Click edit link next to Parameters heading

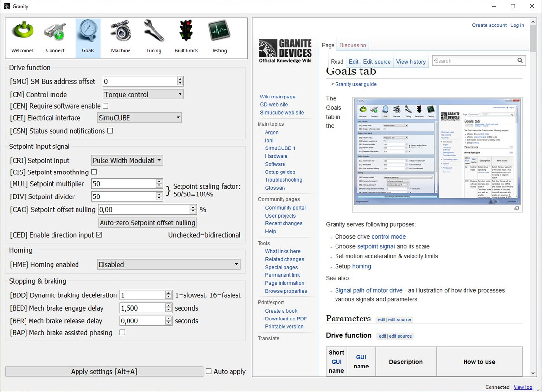pyautogui.click(x=381, y=320)
